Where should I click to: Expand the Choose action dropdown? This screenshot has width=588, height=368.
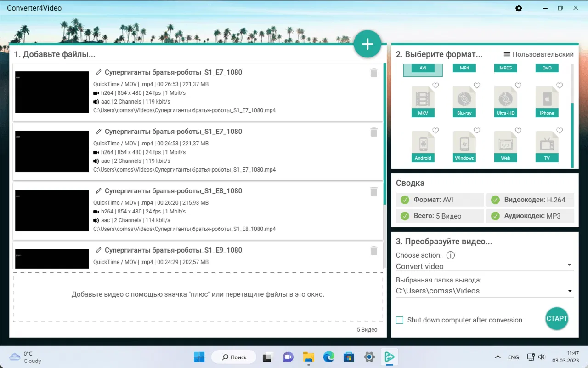(485, 266)
